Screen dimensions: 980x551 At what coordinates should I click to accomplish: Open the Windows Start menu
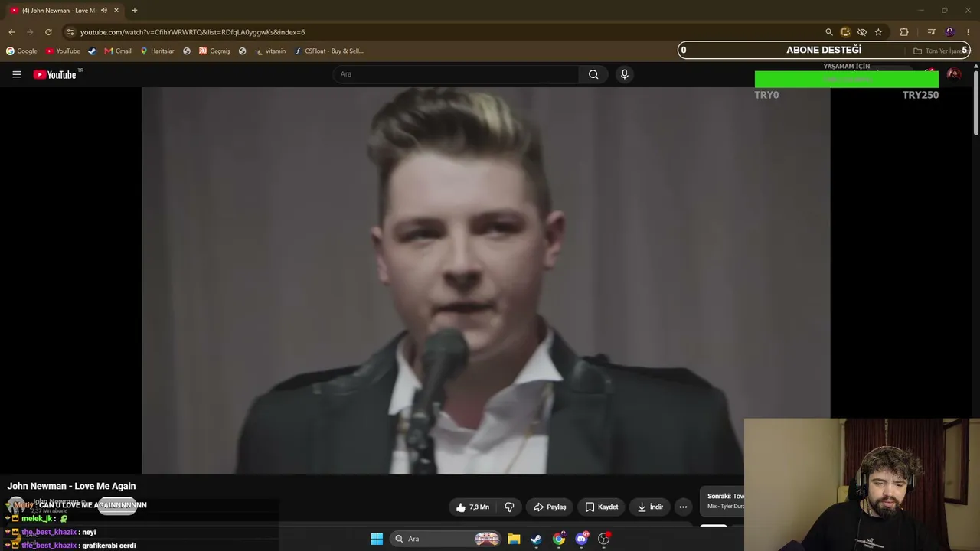coord(377,539)
